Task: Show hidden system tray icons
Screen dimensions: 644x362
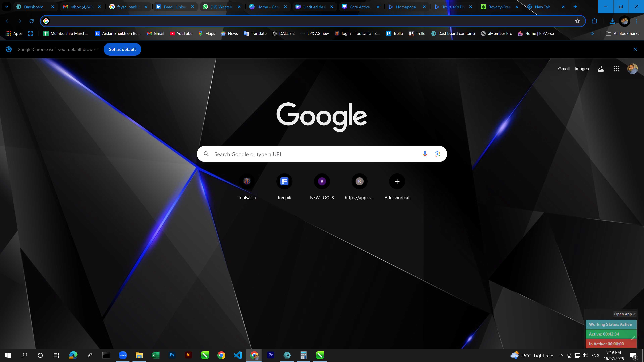Action: [x=561, y=355]
